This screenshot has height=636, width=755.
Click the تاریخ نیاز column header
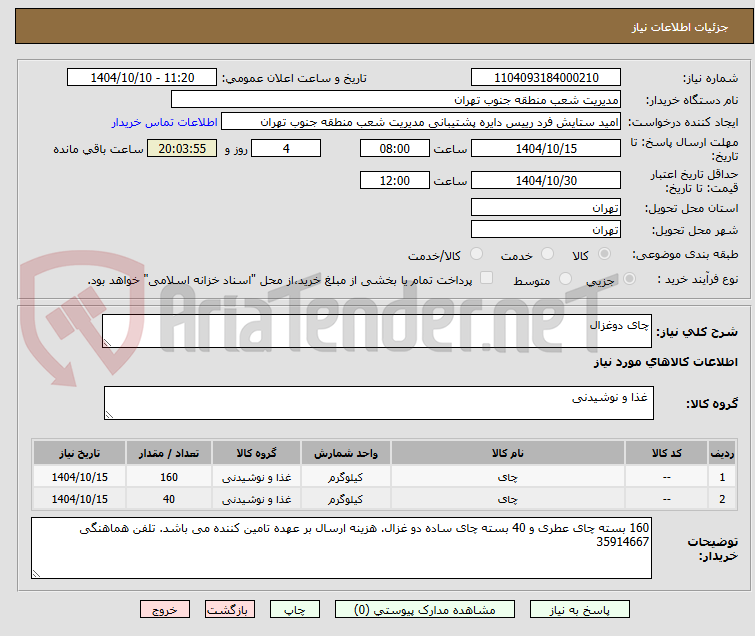point(79,453)
